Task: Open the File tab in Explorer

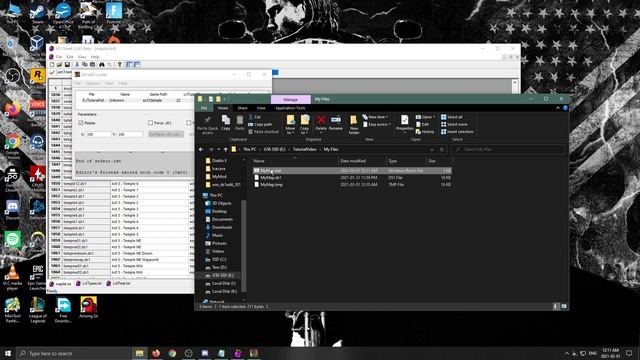Action: tap(204, 108)
